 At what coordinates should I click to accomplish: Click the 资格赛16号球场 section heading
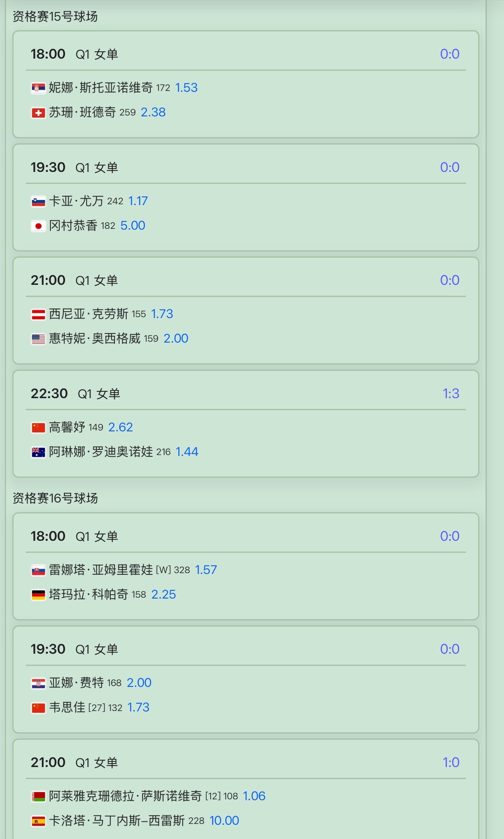pos(55,499)
